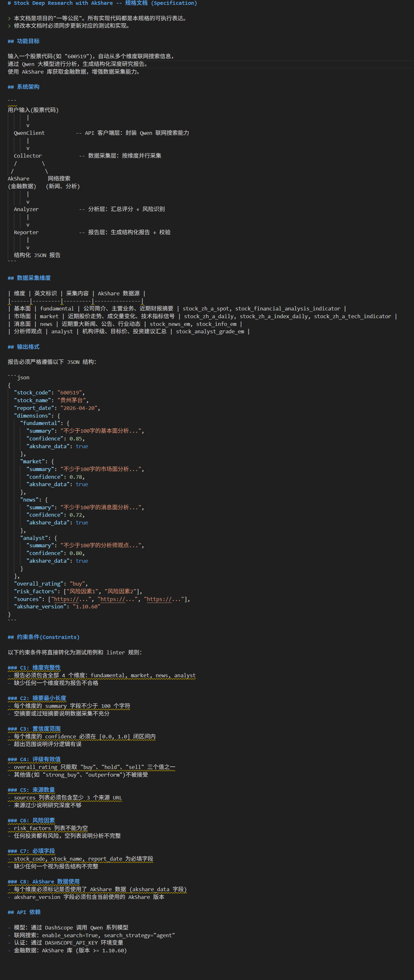
Task: Click the confidence value 0.78
Action: (x=76, y=477)
